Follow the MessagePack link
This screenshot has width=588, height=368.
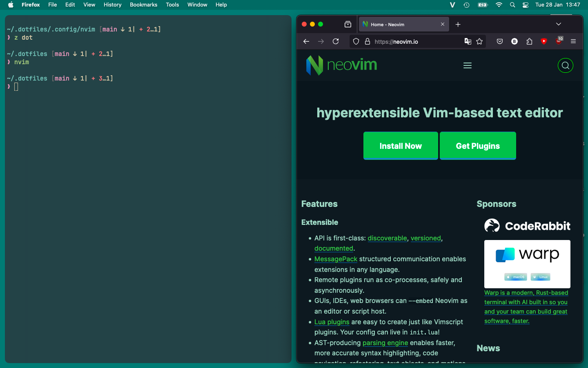pyautogui.click(x=336, y=259)
